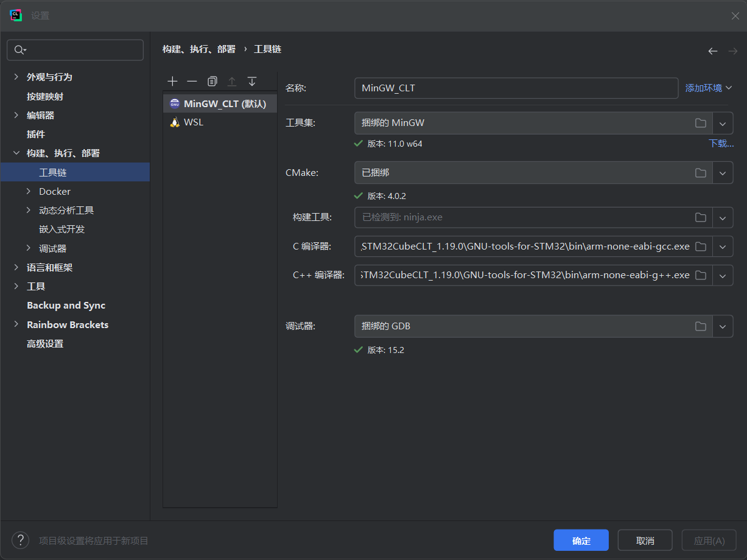Click the add toolchain plus icon
The image size is (747, 560).
pos(172,82)
